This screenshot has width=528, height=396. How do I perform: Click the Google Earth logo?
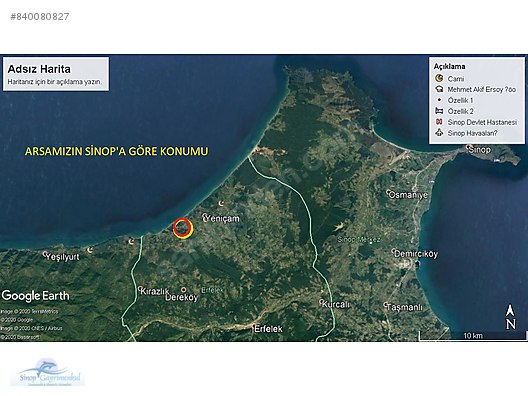click(35, 296)
